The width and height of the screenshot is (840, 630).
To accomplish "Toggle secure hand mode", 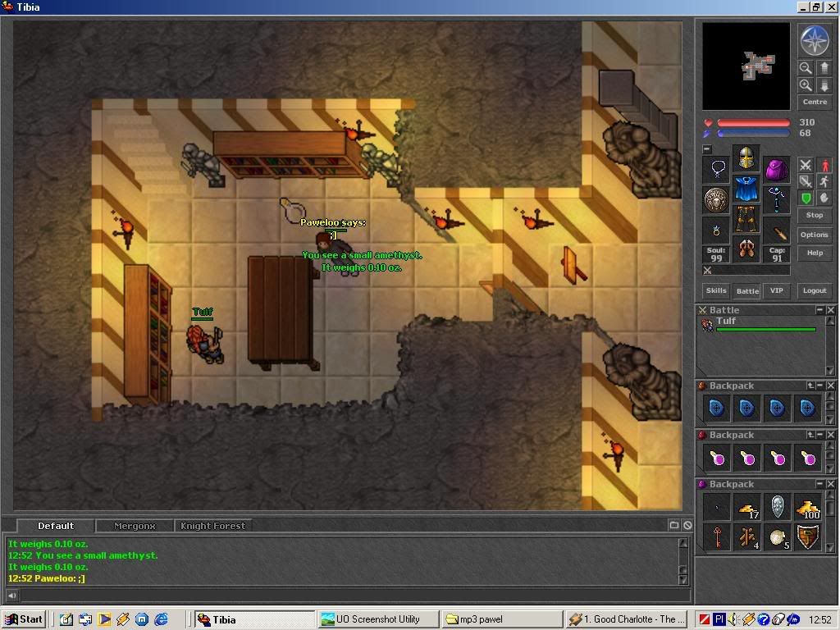I will tap(824, 199).
